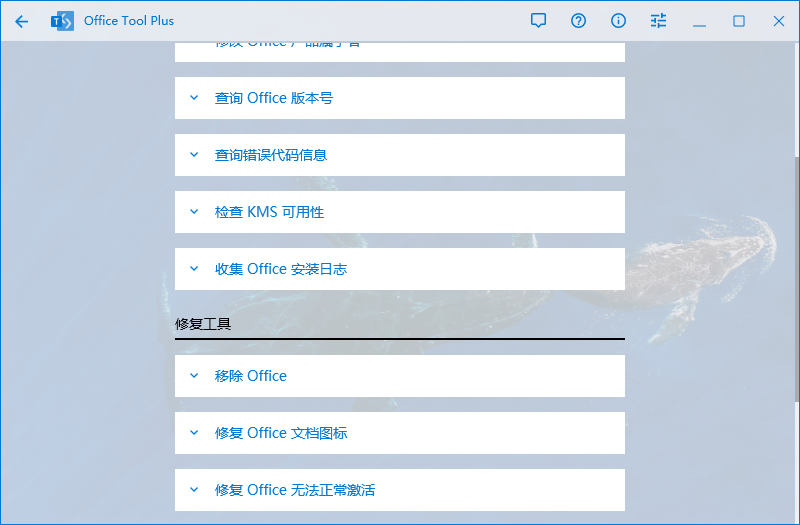Click the 修复 Office 文档图标 label
Image resolution: width=800 pixels, height=525 pixels.
click(281, 433)
